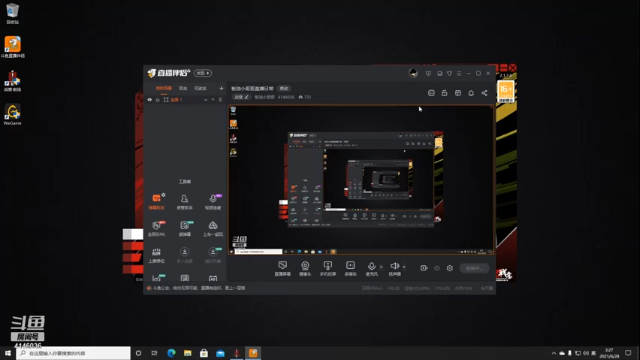
Task: Open the 多媒体 multimedia source
Action: pyautogui.click(x=350, y=269)
